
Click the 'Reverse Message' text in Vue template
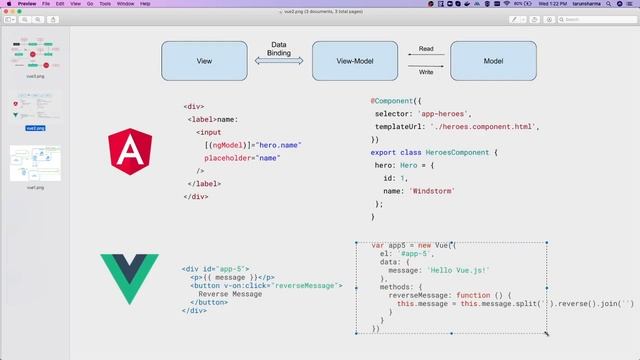[230, 294]
